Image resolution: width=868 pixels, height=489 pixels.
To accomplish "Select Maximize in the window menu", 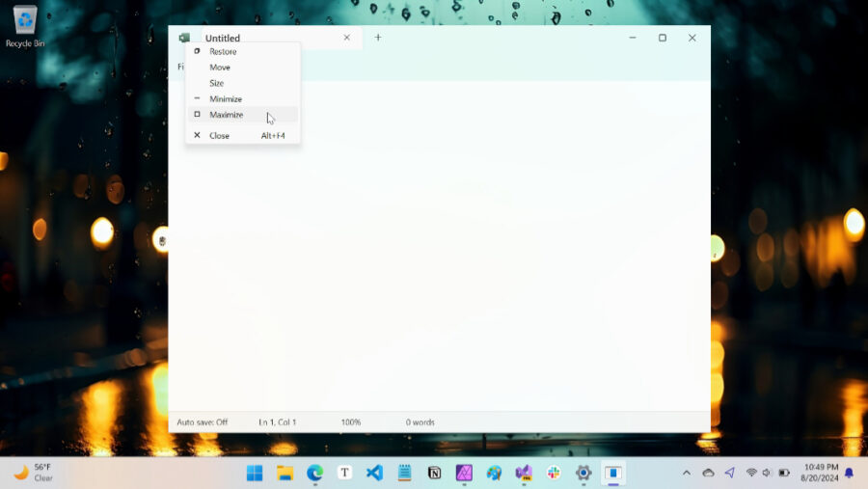I will 242,115.
